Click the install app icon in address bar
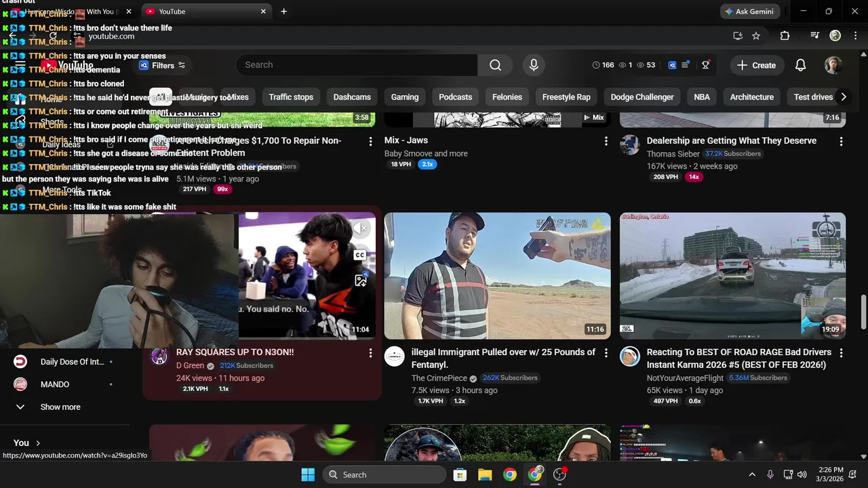The image size is (868, 488). (x=738, y=36)
